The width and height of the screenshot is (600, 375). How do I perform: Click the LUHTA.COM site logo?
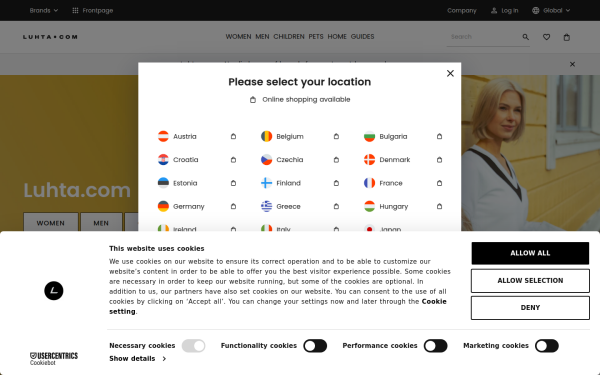(50, 37)
